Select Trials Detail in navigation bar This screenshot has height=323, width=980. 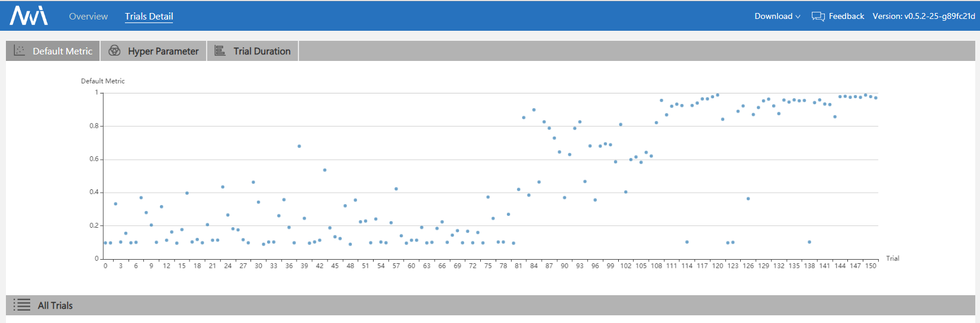pyautogui.click(x=149, y=17)
